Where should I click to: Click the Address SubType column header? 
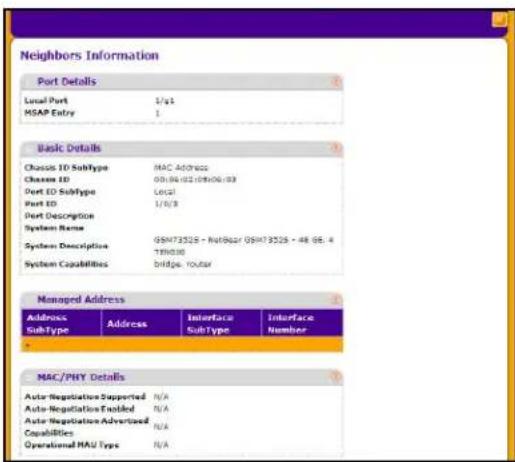pos(61,323)
